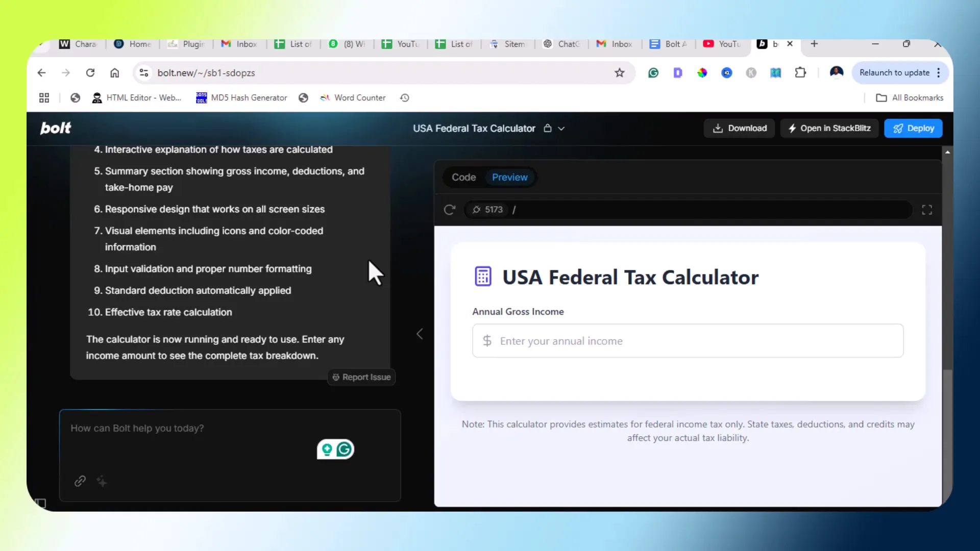Switch to the Code tab

[463, 177]
